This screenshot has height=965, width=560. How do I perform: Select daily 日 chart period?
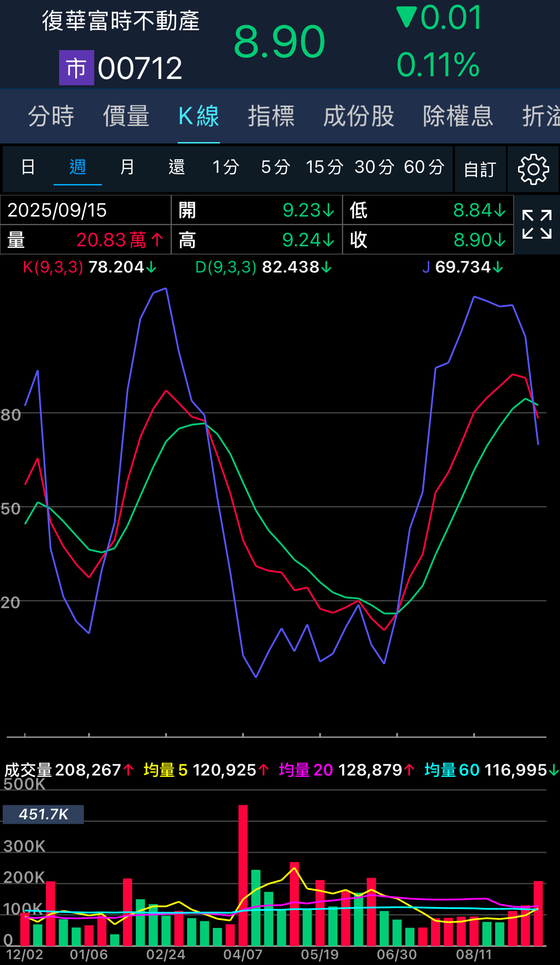pyautogui.click(x=28, y=167)
